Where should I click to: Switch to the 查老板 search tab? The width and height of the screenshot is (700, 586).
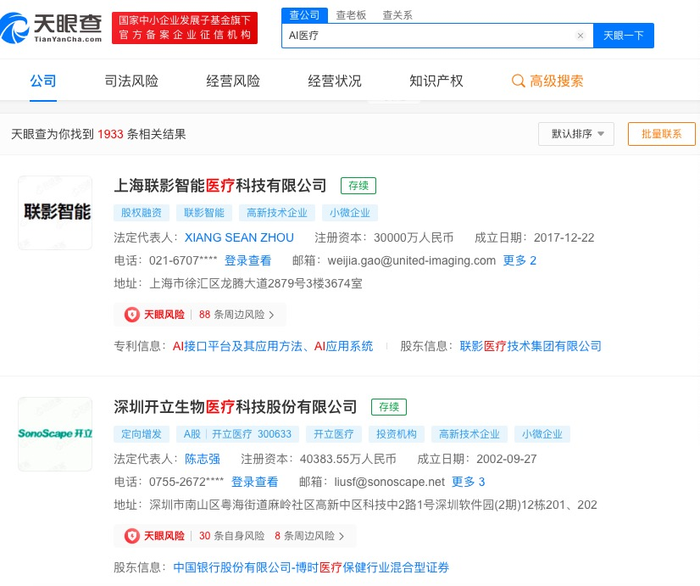pyautogui.click(x=351, y=15)
